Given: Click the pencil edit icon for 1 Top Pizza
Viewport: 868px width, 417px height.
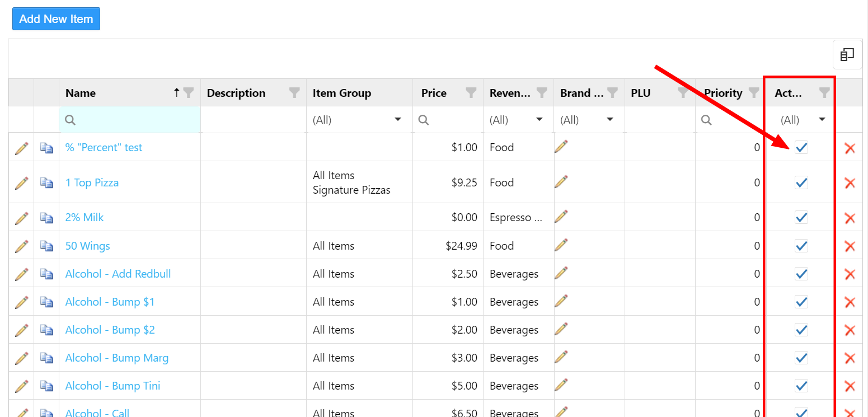Looking at the screenshot, I should (x=21, y=182).
